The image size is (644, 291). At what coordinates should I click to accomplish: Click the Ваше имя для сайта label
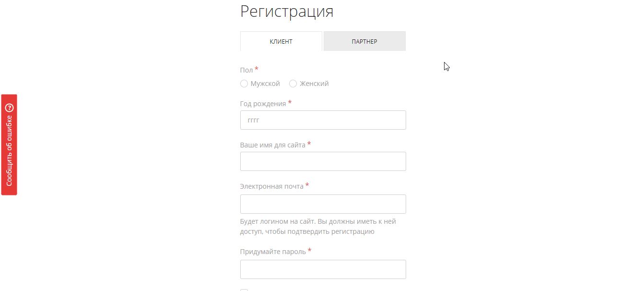[x=271, y=145]
